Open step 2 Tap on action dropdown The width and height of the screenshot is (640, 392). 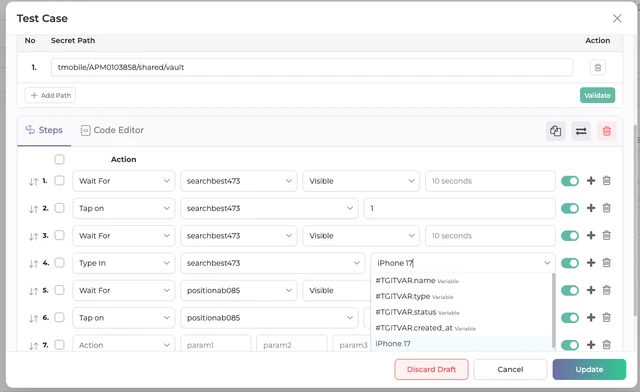coord(124,208)
